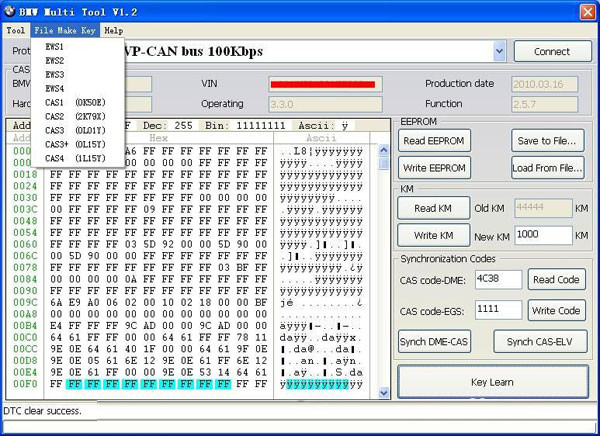Click the Function field 2.5.7
The height and width of the screenshot is (436, 600).
pos(545,104)
